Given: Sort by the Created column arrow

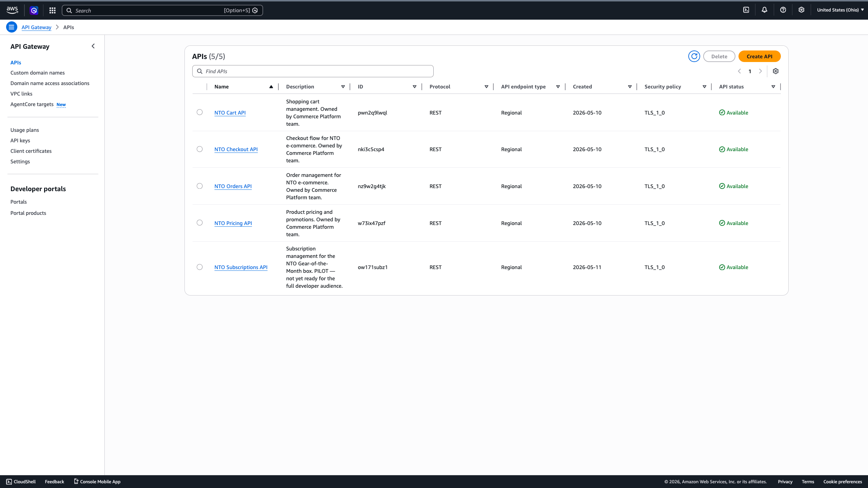Looking at the screenshot, I should tap(630, 87).
